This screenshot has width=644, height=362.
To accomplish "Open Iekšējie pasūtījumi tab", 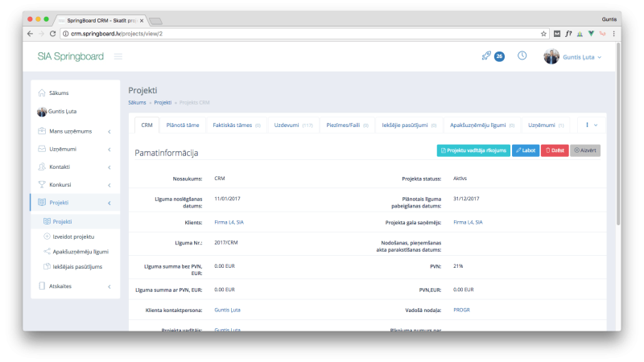I will tap(409, 125).
